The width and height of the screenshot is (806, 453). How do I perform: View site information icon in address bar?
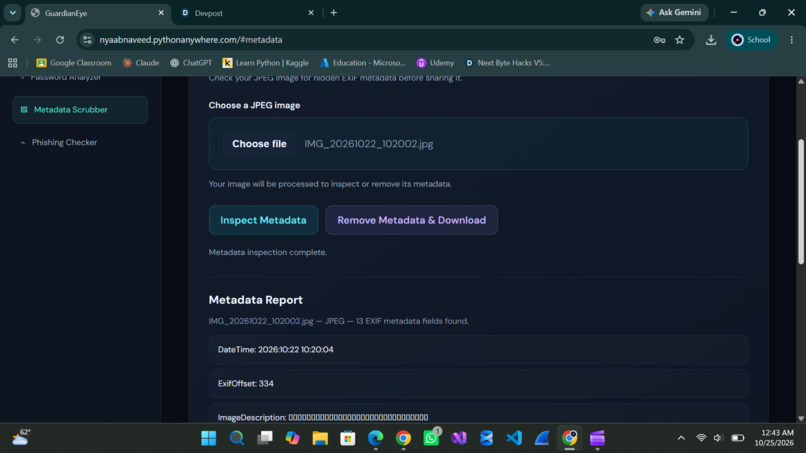tap(87, 40)
